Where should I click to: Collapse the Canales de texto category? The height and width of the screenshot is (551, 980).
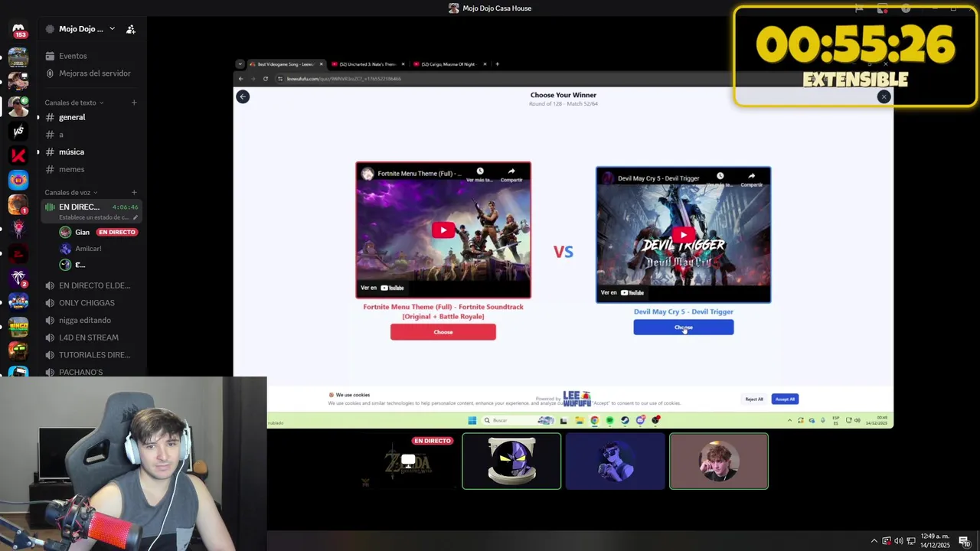(x=74, y=103)
